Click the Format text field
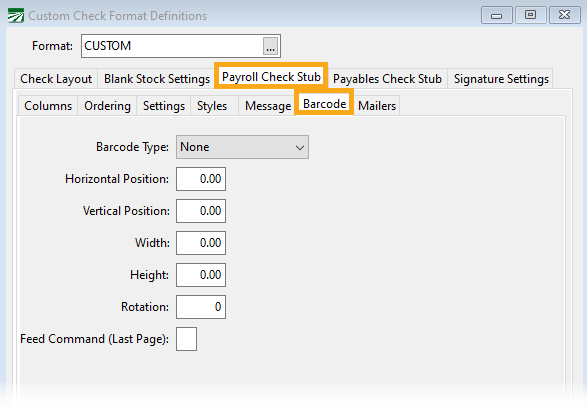587x410 pixels. pos(172,46)
